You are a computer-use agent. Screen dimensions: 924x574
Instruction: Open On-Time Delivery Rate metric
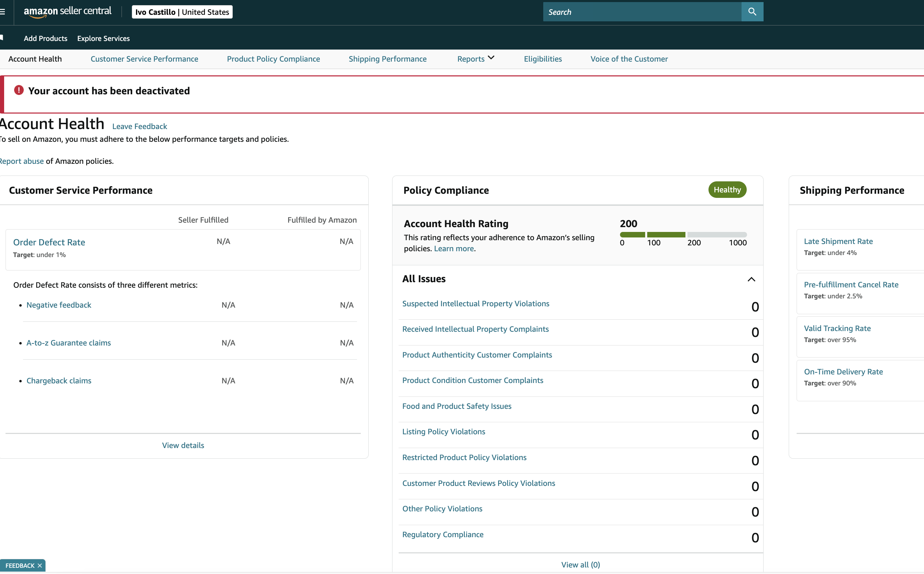tap(843, 371)
